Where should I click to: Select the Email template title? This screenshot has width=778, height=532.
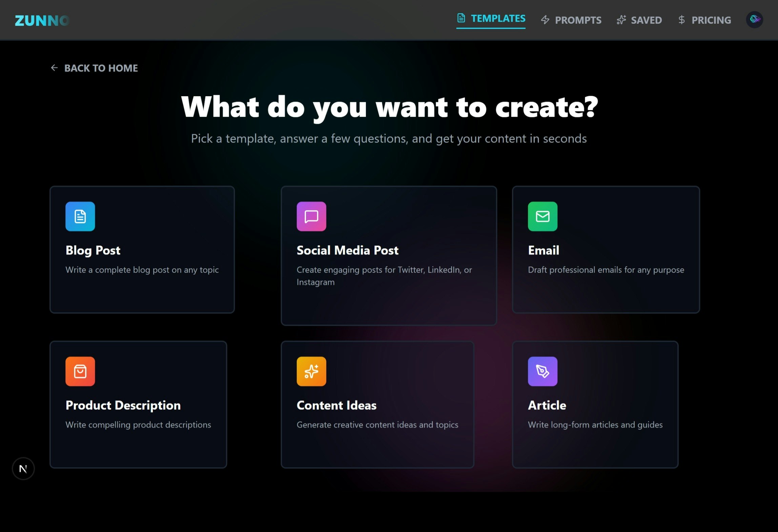point(543,250)
